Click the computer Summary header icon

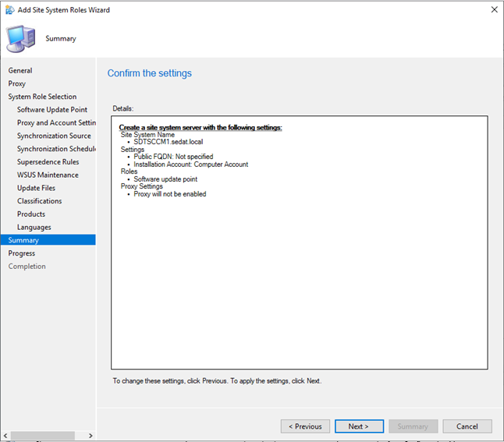[21, 38]
